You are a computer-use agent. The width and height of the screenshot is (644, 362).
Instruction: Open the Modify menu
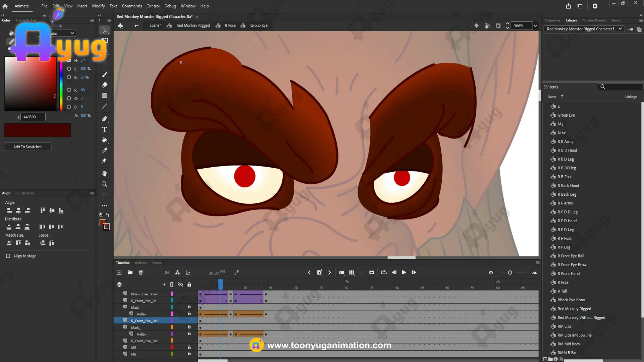[x=98, y=6]
